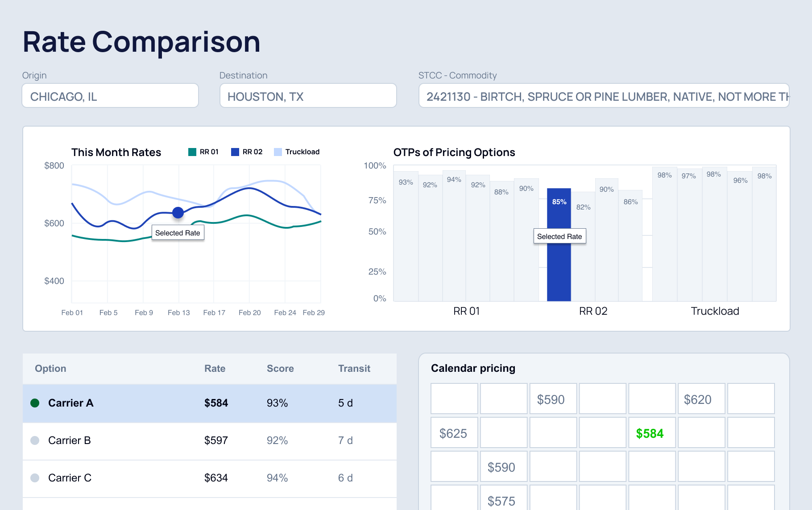This screenshot has width=812, height=510.
Task: Click the Origin field showing CHICAGO, IL
Action: point(110,95)
